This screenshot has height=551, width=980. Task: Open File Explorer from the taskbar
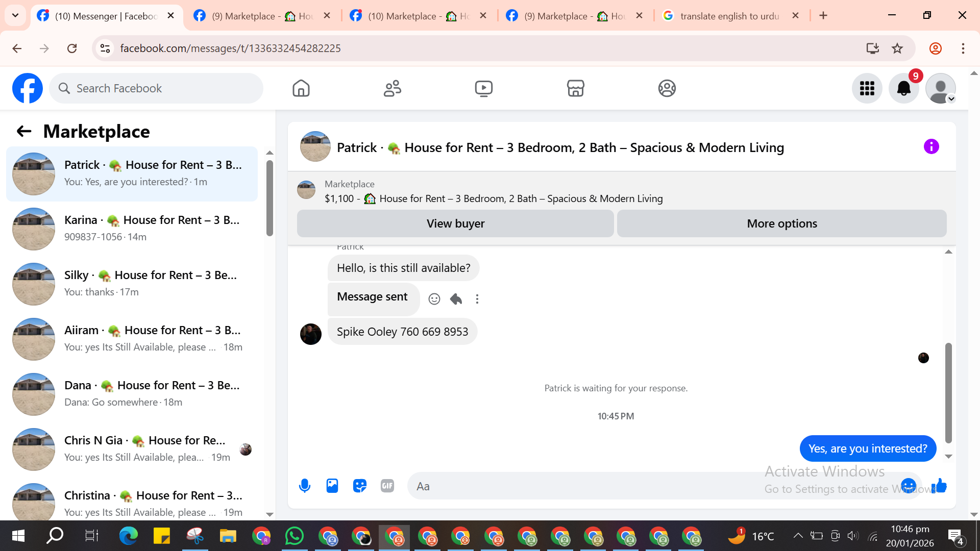coord(228,536)
